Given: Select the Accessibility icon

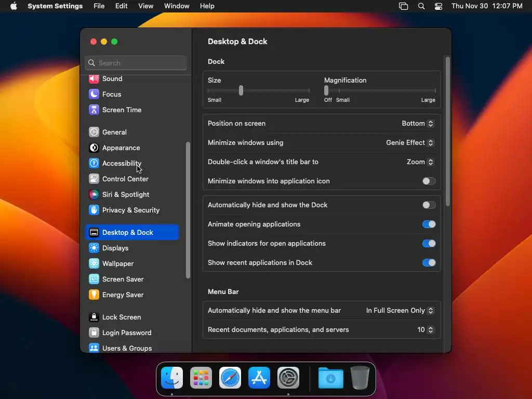Looking at the screenshot, I should coord(94,163).
